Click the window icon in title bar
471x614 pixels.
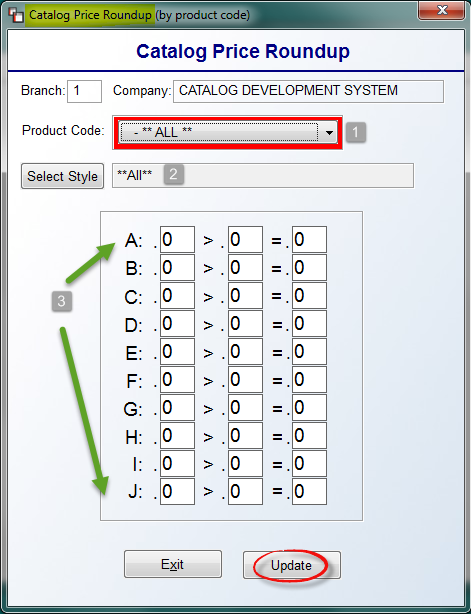tap(16, 15)
